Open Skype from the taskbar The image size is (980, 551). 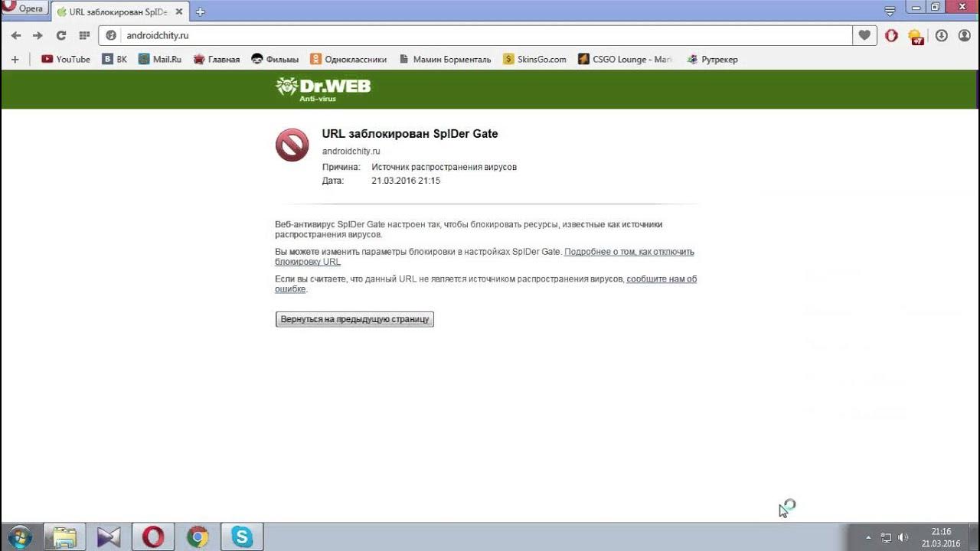[242, 537]
